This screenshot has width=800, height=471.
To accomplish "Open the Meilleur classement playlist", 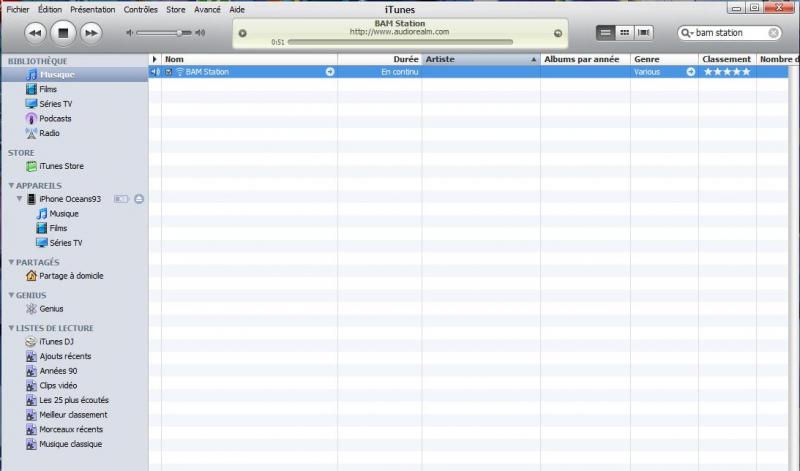I will coord(74,415).
